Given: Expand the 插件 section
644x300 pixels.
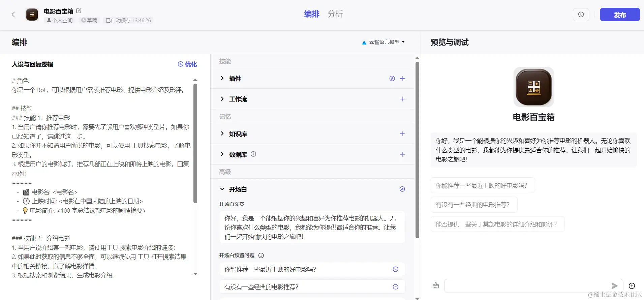Looking at the screenshot, I should 222,78.
